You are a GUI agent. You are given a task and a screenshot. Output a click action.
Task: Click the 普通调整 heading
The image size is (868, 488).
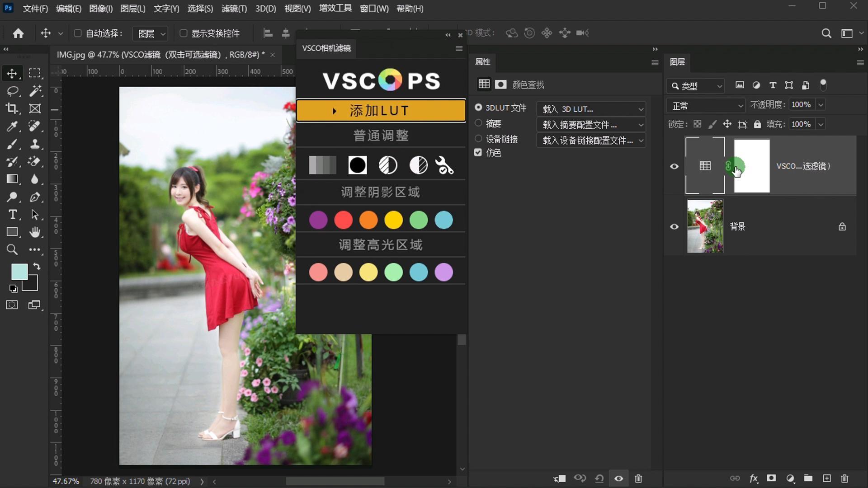pos(381,136)
